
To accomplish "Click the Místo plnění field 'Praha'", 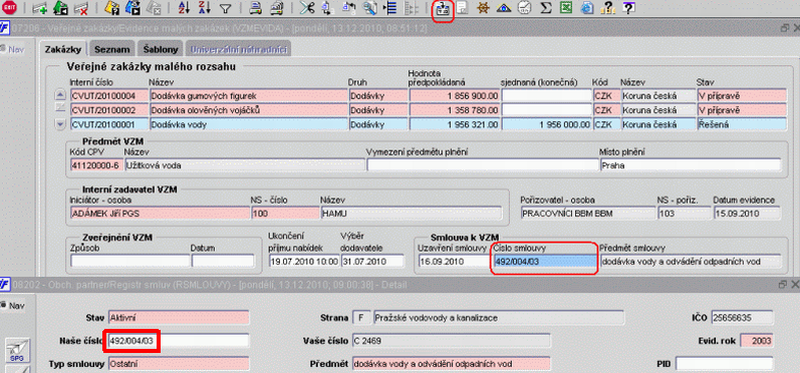I will point(691,165).
